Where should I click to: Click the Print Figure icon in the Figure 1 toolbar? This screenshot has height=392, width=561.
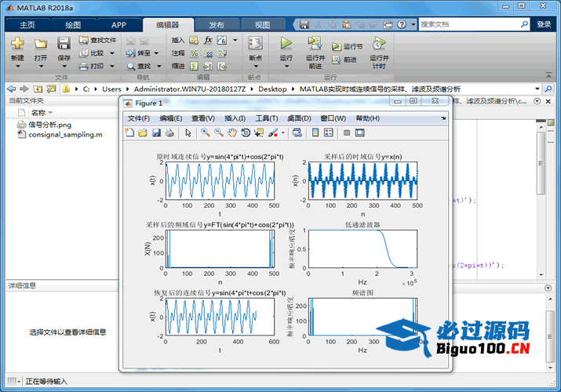[x=169, y=133]
